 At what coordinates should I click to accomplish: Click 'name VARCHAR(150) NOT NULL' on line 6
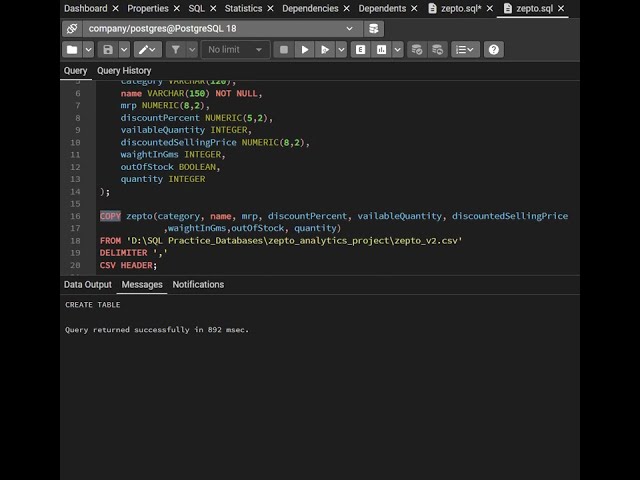(x=191, y=93)
